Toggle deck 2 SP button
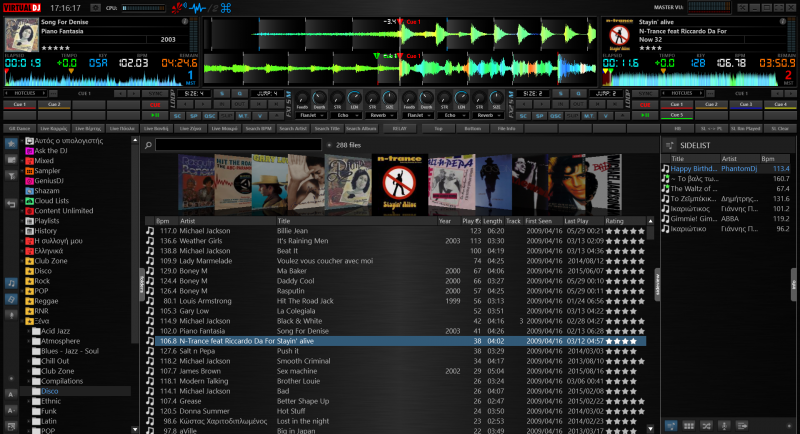Screen dimensions: 800x434 click(x=539, y=116)
